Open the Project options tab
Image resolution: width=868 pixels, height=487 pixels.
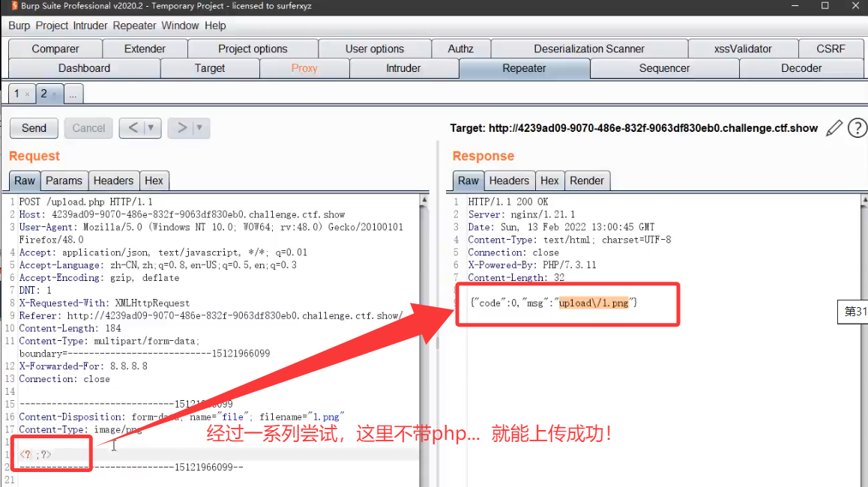(253, 49)
